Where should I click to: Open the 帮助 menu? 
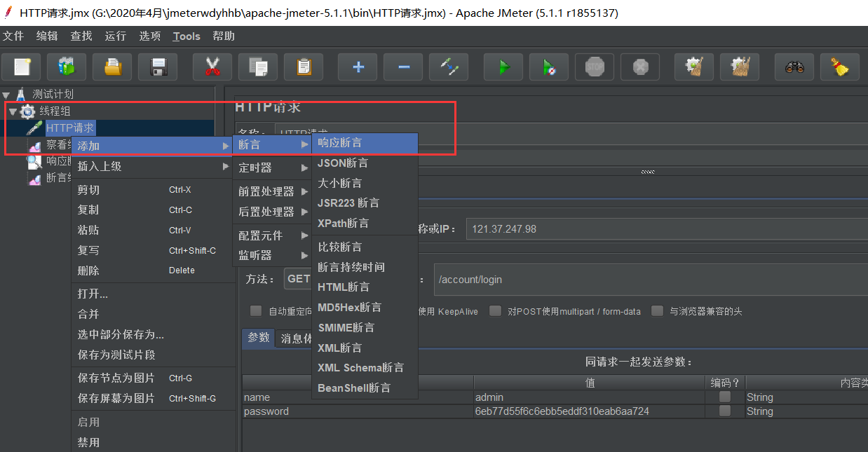224,36
